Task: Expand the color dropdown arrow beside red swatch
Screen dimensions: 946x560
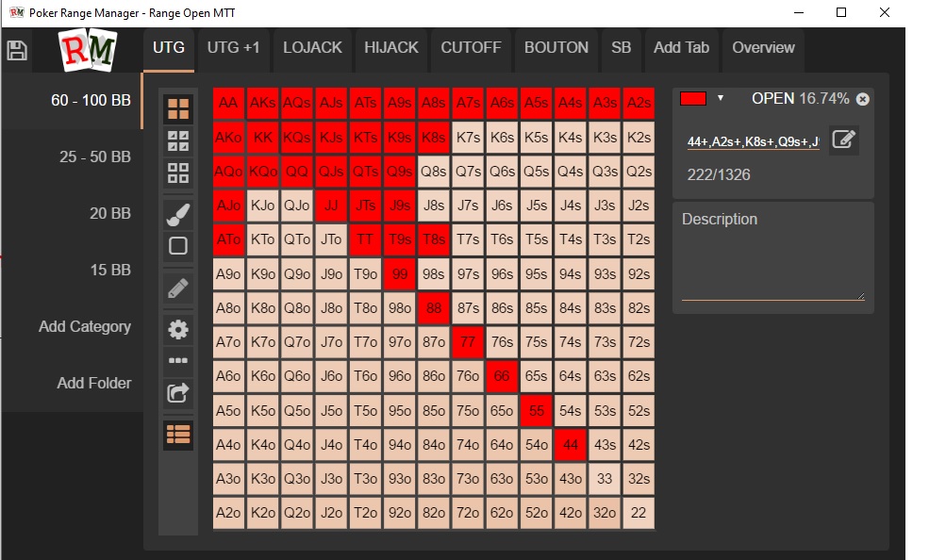Action: [721, 98]
